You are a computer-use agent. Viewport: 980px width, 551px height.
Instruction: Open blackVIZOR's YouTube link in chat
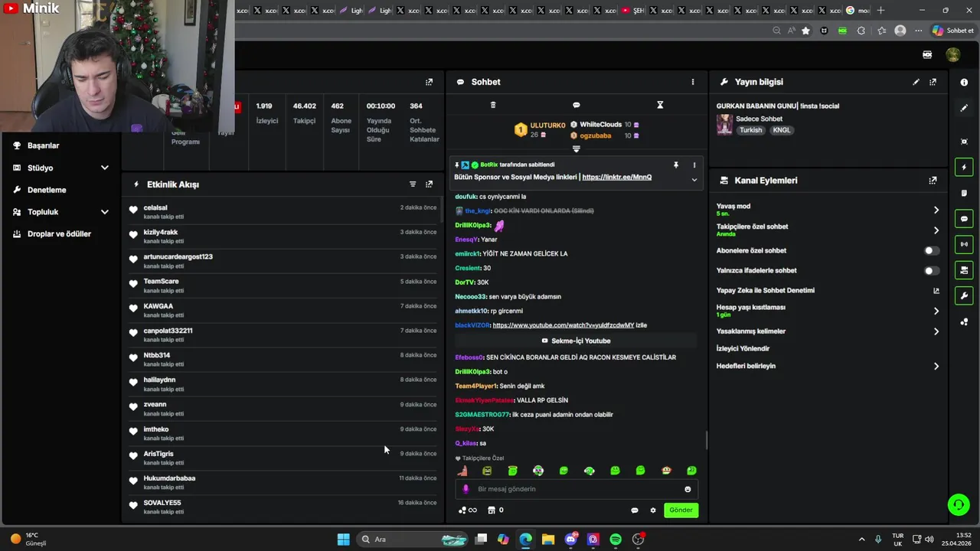[563, 325]
